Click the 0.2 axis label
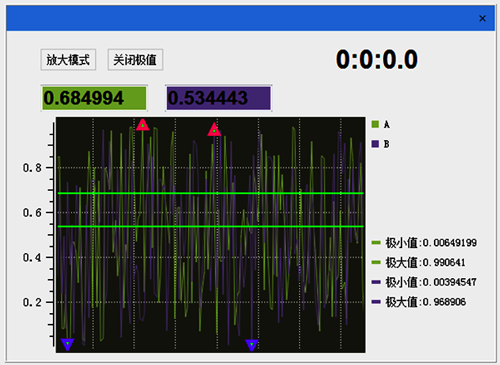Viewport: 500px width, 365px height. [x=32, y=302]
